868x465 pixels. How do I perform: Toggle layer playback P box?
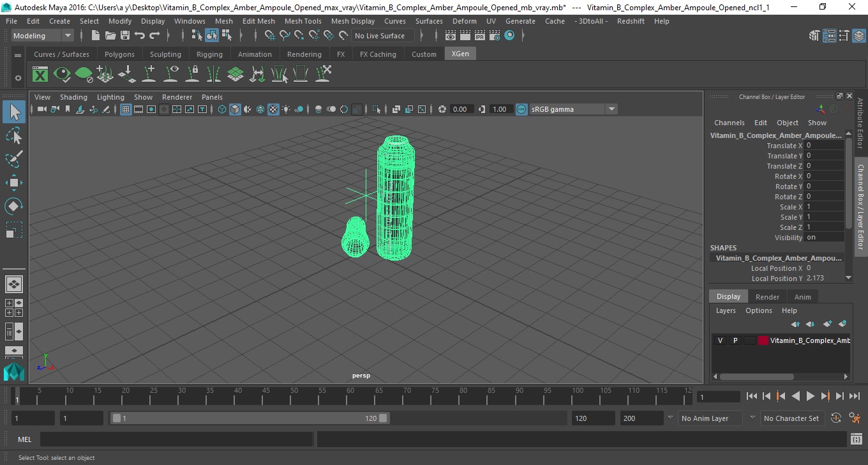(x=735, y=340)
